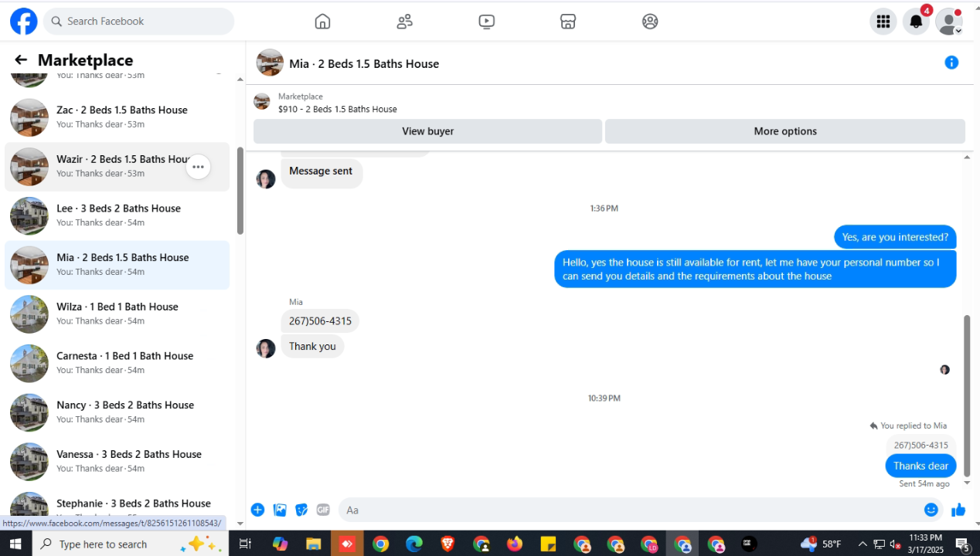Screen dimensions: 980x556
Task: Click the phone number message 267)506-4315 from Mia
Action: (320, 321)
